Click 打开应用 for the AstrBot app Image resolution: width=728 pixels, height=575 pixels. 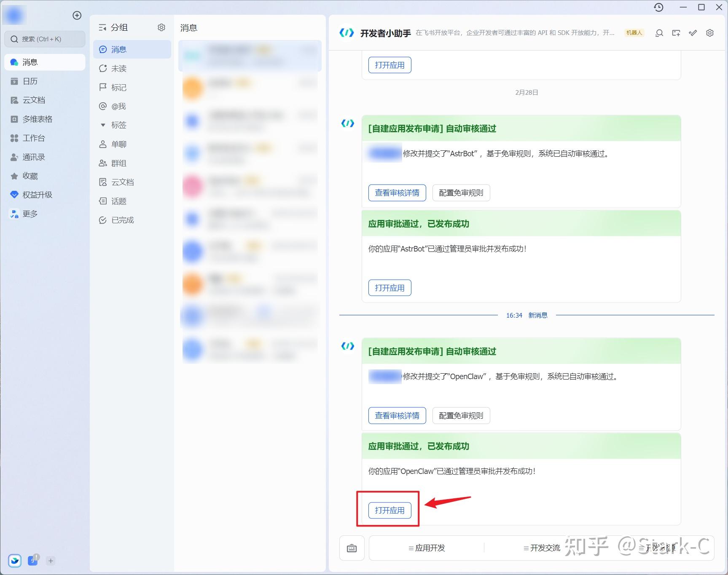(390, 288)
